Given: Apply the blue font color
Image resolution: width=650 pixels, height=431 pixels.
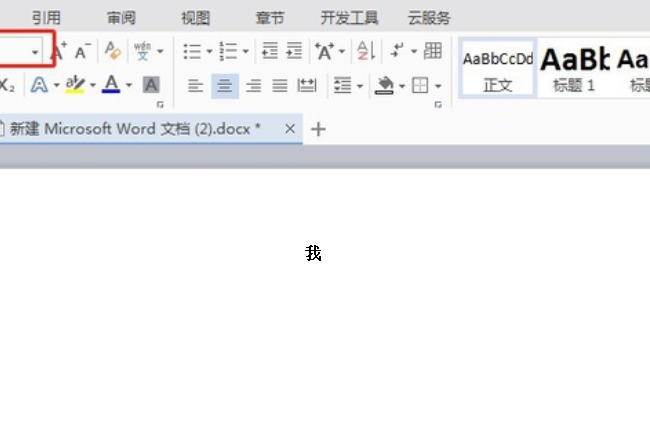Looking at the screenshot, I should 111,85.
